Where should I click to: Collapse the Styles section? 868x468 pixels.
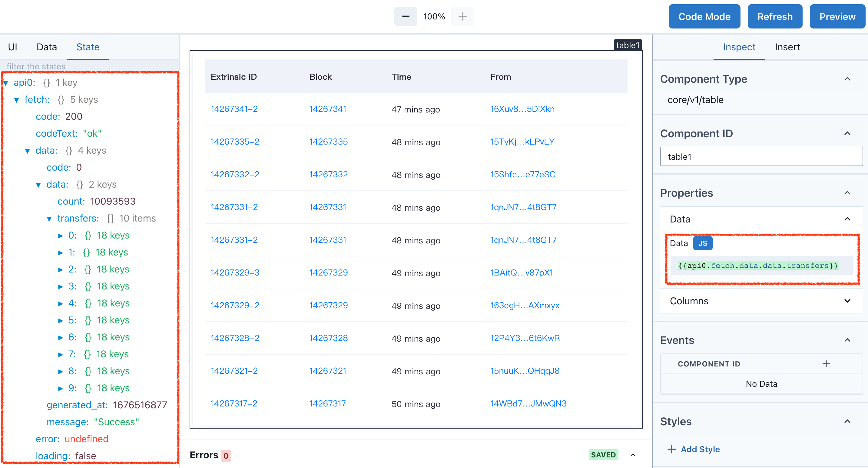coord(847,421)
